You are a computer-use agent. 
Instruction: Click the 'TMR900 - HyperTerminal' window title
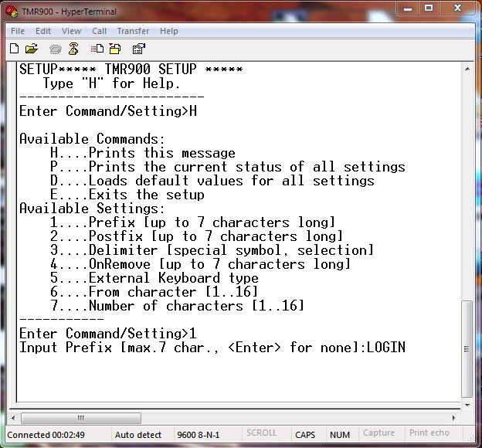[70, 12]
